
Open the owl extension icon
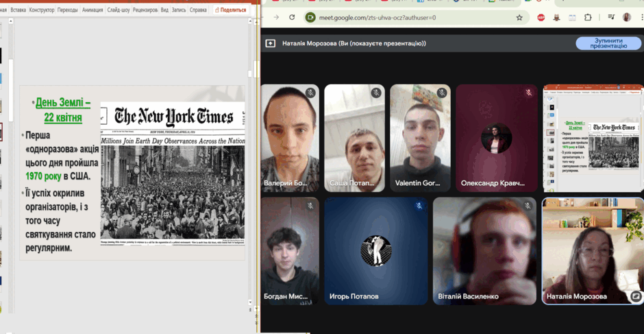click(x=557, y=17)
